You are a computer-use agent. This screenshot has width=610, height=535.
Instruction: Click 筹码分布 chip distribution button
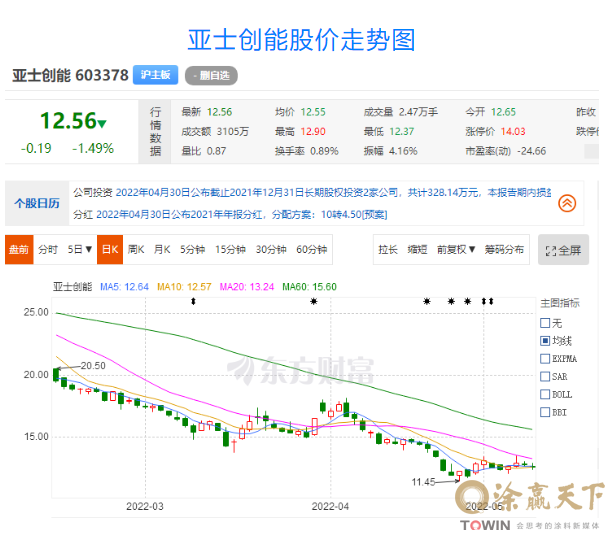[504, 249]
